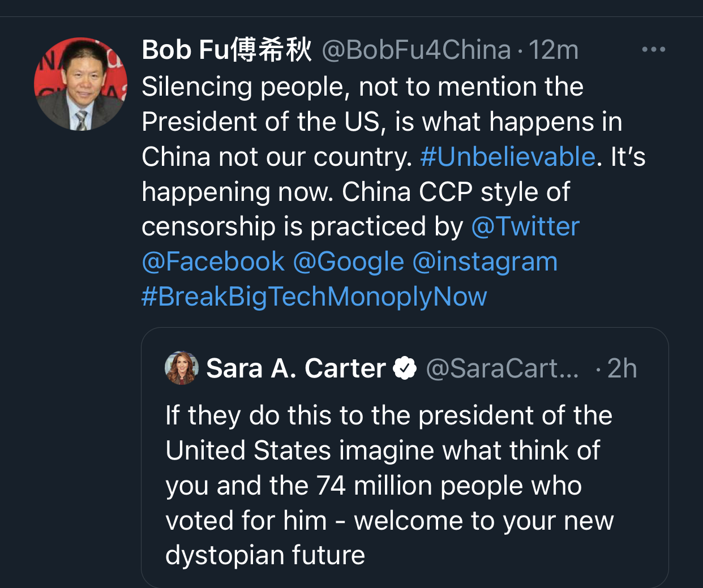Click 'China CCP style of' tweet text
This screenshot has width=703, height=588.
point(456,192)
